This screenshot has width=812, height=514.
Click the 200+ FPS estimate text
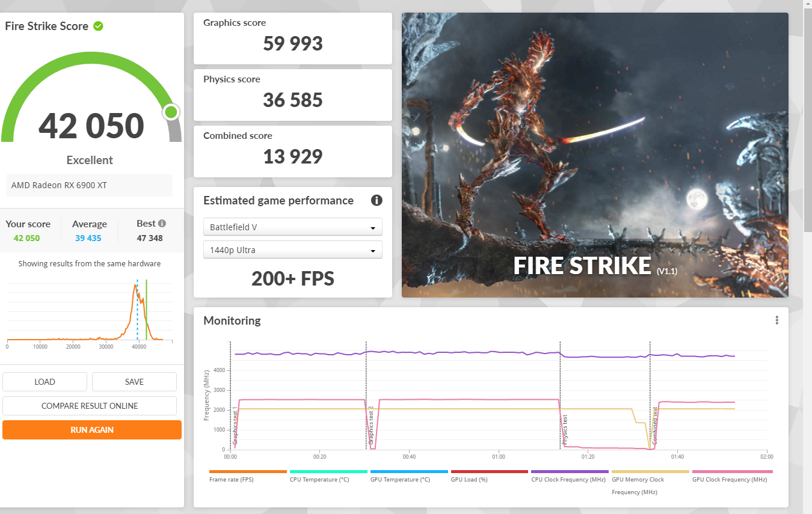293,278
